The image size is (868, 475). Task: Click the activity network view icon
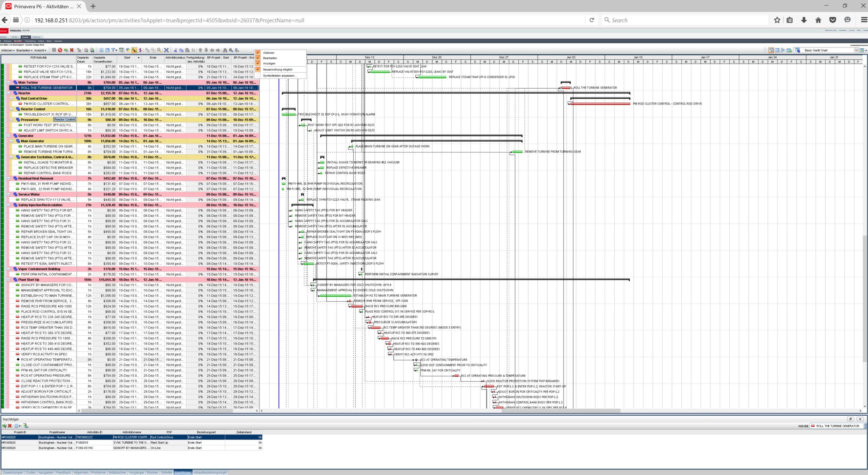point(783,50)
